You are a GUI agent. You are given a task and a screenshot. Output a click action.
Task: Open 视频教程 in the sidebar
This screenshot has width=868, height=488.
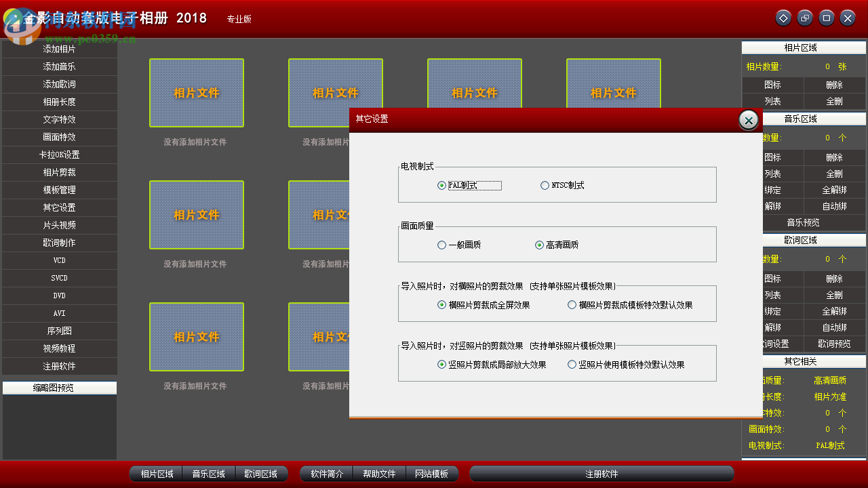[x=59, y=348]
